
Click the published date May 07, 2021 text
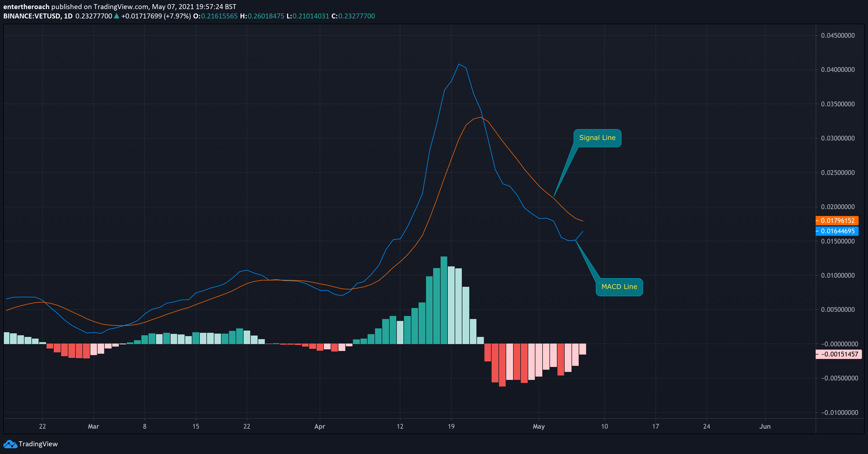click(x=172, y=7)
